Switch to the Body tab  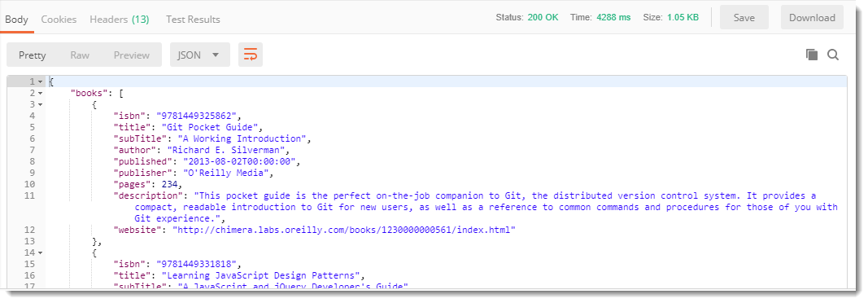point(16,20)
